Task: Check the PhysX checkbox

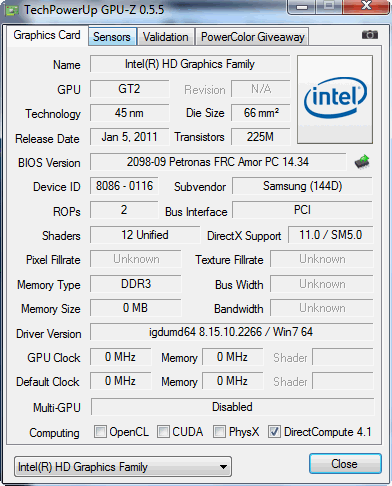Action: pyautogui.click(x=219, y=431)
